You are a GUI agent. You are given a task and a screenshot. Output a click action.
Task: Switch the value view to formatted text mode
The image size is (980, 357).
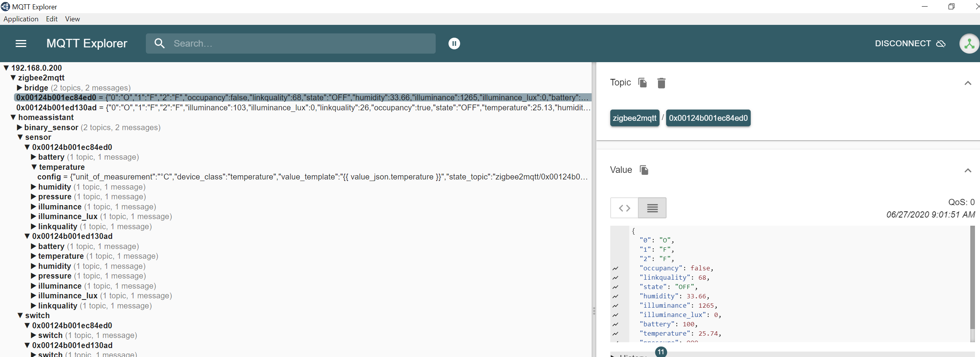(x=652, y=208)
